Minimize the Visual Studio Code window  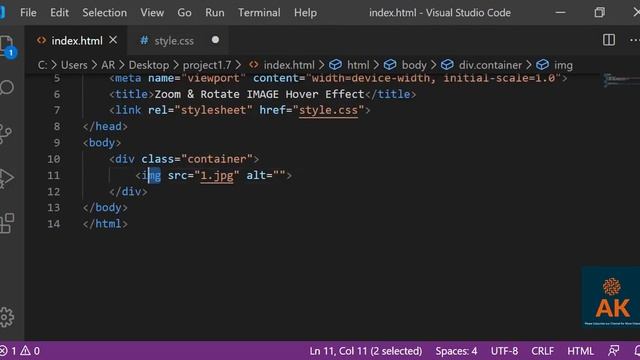click(560, 13)
